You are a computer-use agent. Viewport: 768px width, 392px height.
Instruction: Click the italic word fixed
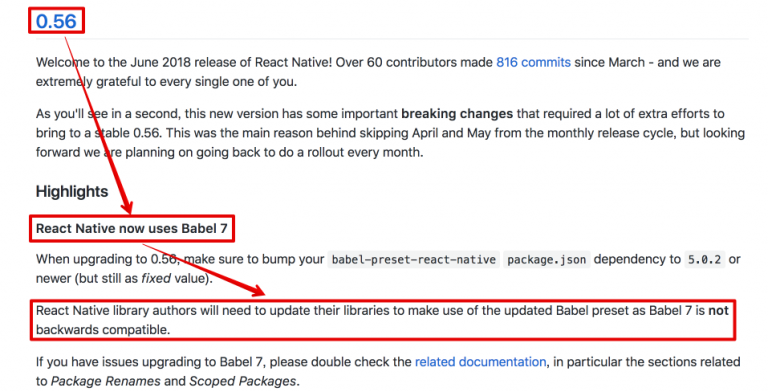point(156,278)
